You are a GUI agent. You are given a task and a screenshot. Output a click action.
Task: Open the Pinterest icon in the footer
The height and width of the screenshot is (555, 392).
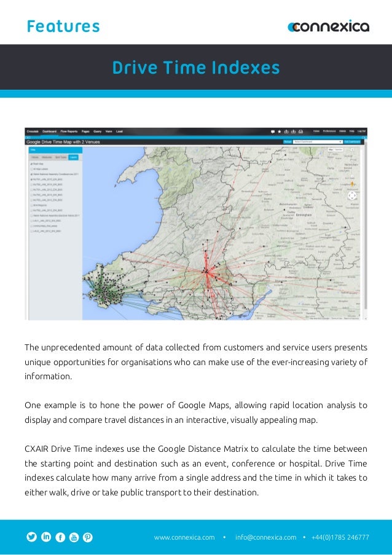coord(88,537)
